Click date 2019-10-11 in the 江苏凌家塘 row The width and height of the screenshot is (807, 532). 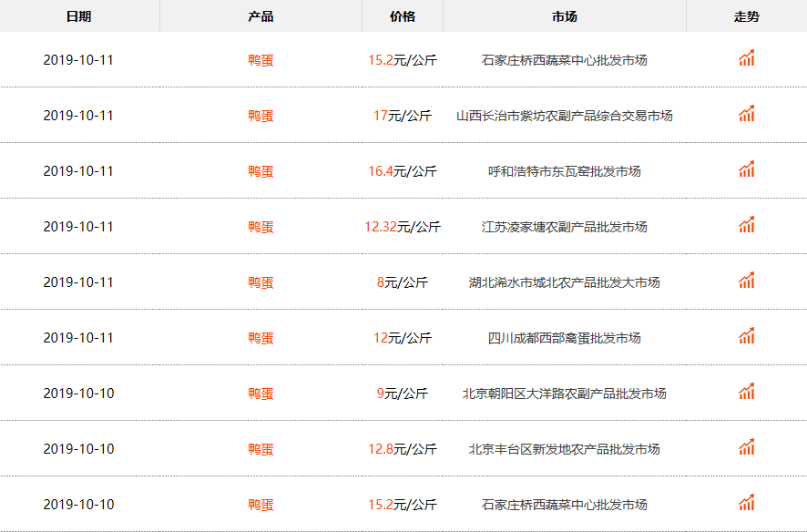78,227
